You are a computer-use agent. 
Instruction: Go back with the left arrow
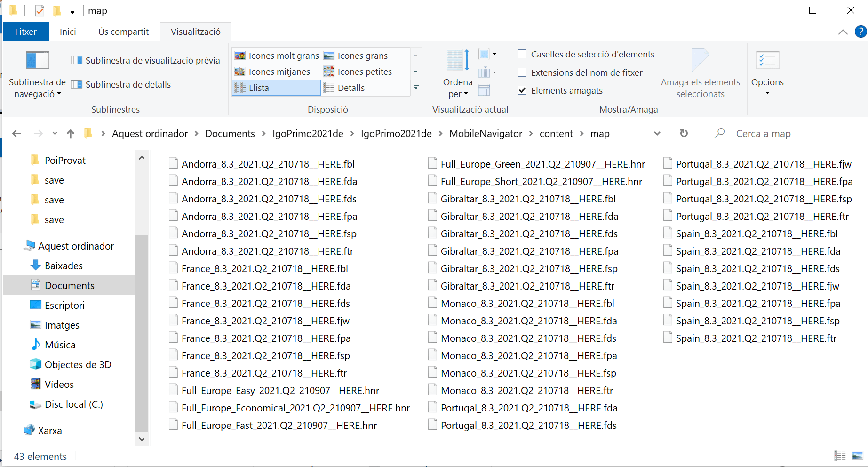[x=17, y=134]
